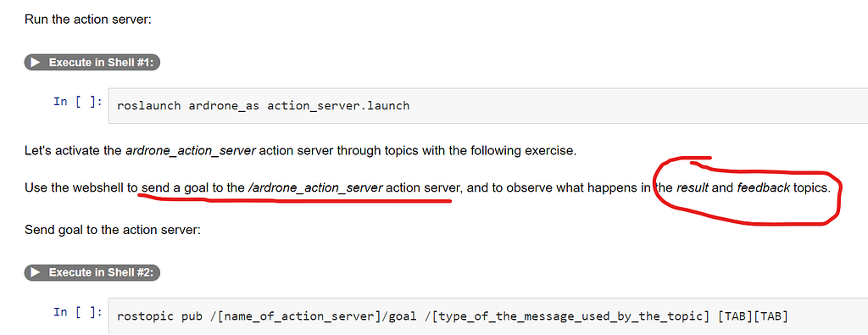Click the underlined /ardrone_action_server text

(316, 187)
